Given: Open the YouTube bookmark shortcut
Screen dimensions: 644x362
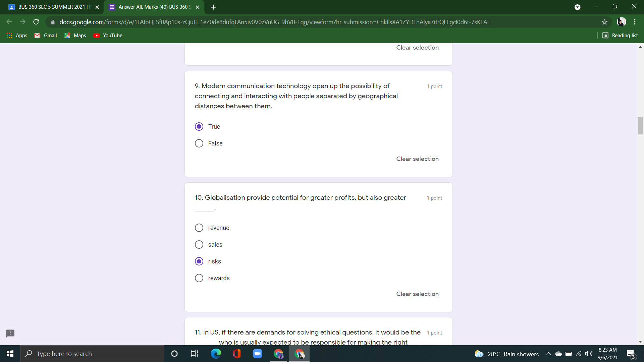Looking at the screenshot, I should (x=108, y=35).
